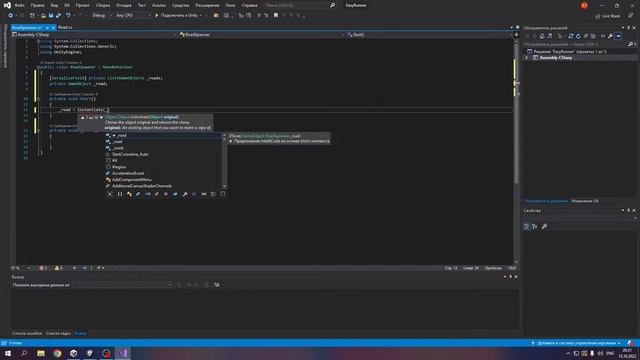Viewport: 640px width, 360px height.
Task: Switch to the Список ошибок tab
Action: pos(27,333)
